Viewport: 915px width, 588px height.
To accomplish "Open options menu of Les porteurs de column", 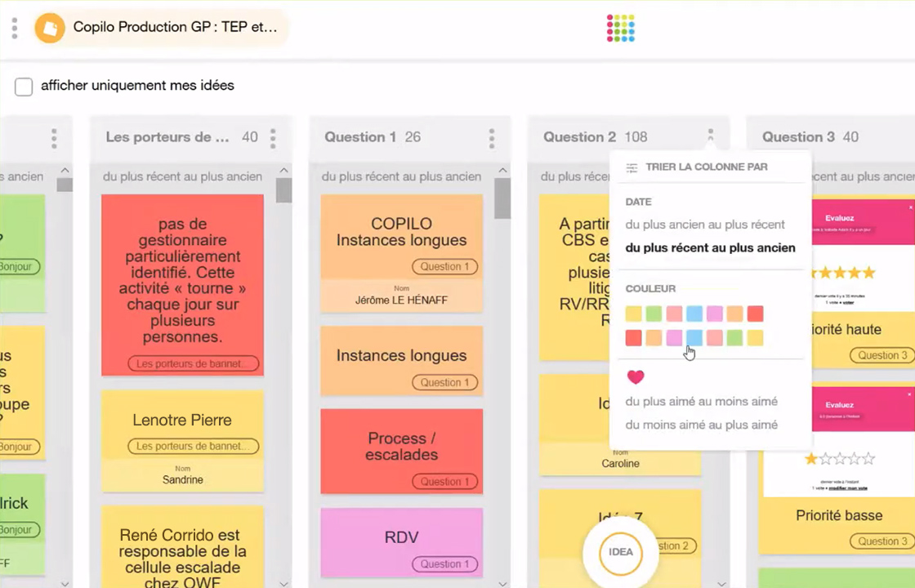I will [x=273, y=138].
